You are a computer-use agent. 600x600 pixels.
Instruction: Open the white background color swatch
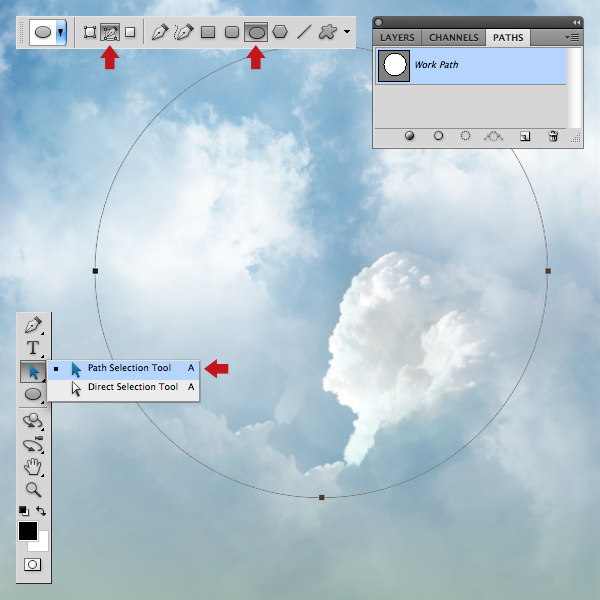point(43,545)
